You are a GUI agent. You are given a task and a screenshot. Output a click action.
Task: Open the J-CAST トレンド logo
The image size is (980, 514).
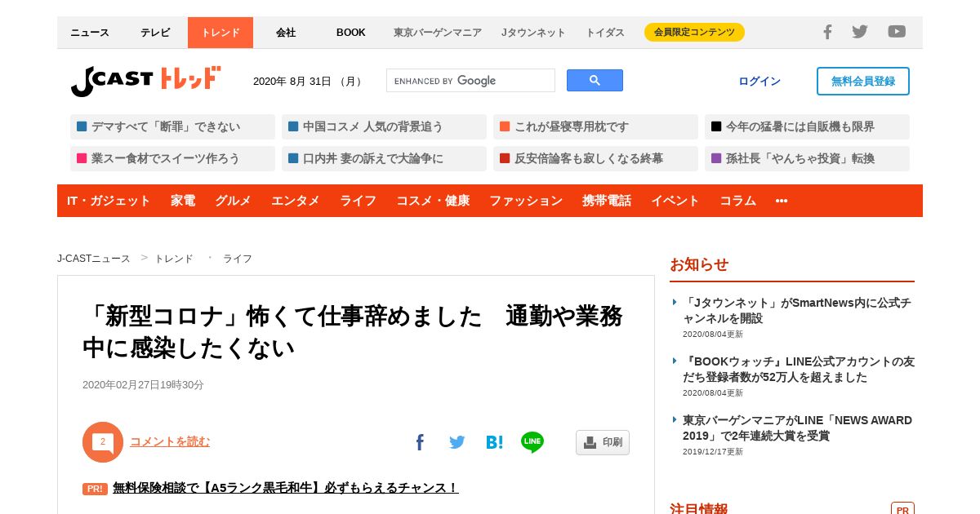pyautogui.click(x=146, y=81)
